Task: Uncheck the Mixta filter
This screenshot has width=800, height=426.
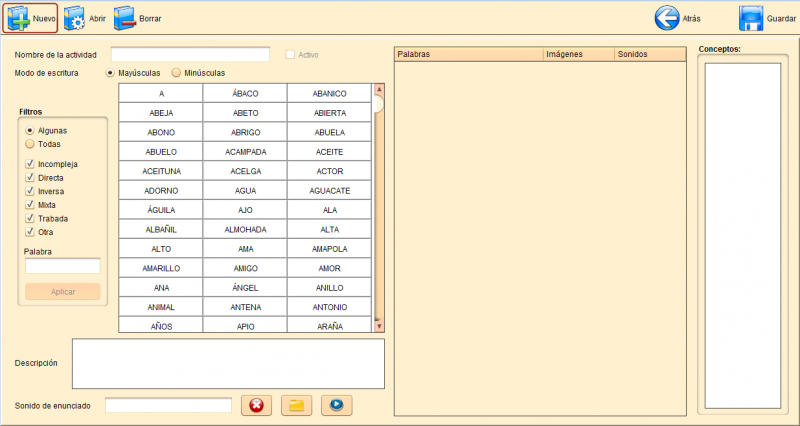Action: [30, 205]
